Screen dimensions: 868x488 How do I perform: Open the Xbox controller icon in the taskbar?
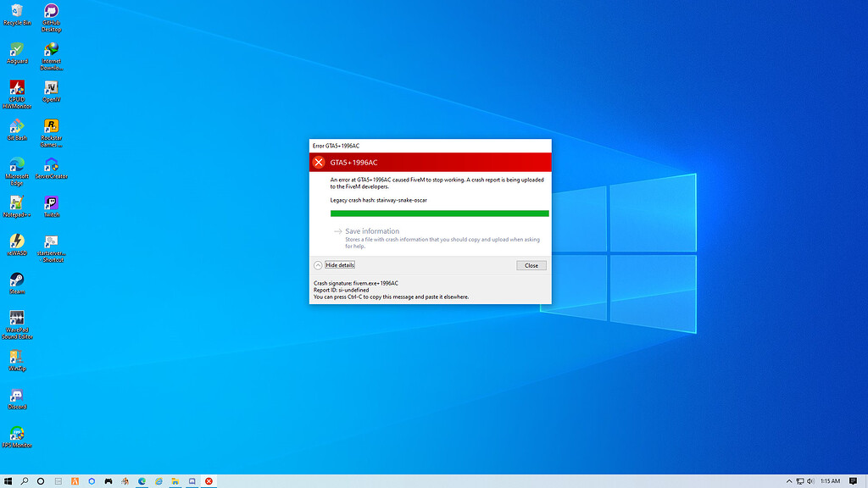[x=108, y=480]
